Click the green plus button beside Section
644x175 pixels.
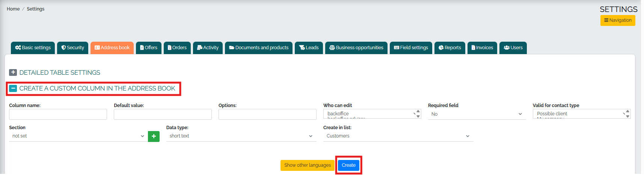(x=154, y=136)
